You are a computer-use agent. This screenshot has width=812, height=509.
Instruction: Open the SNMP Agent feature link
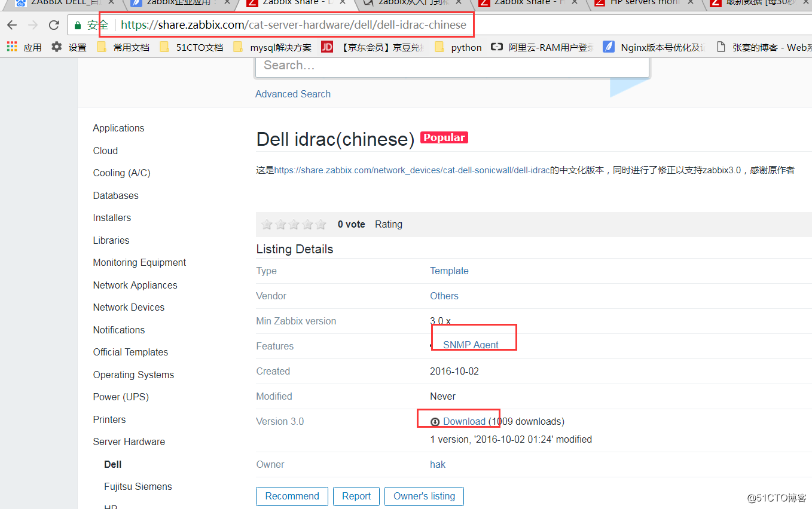(471, 345)
